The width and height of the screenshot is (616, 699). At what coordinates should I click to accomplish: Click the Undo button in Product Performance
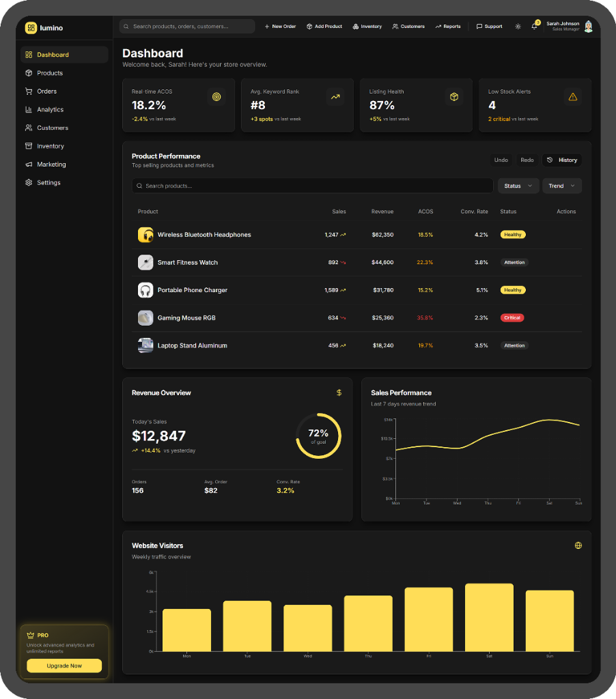click(x=501, y=160)
